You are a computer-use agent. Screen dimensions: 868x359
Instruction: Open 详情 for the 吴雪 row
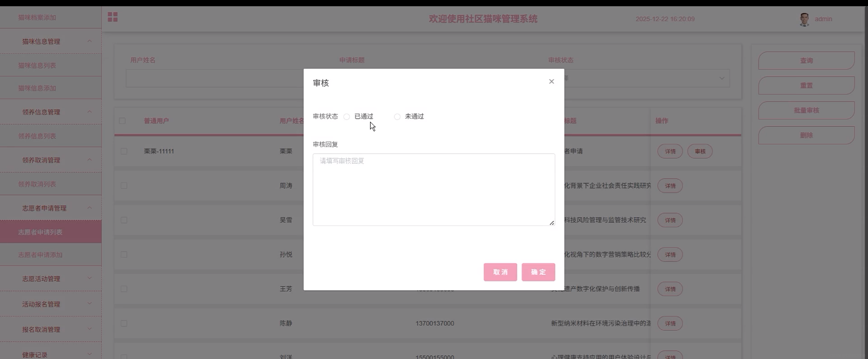click(x=670, y=220)
